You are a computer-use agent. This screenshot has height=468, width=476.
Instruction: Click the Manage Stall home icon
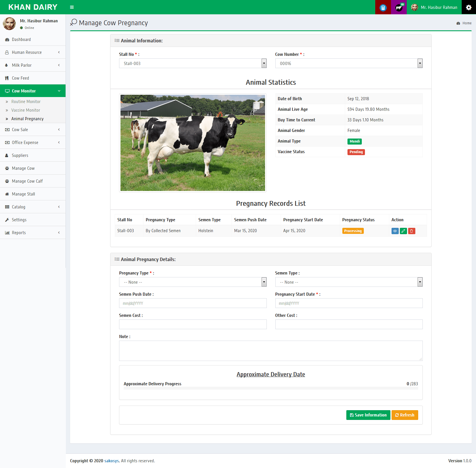coord(7,194)
